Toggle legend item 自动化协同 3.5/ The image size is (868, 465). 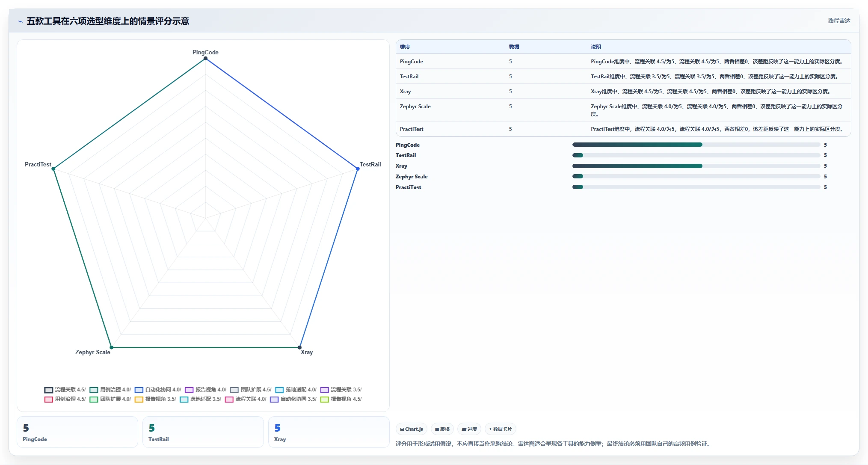click(293, 399)
